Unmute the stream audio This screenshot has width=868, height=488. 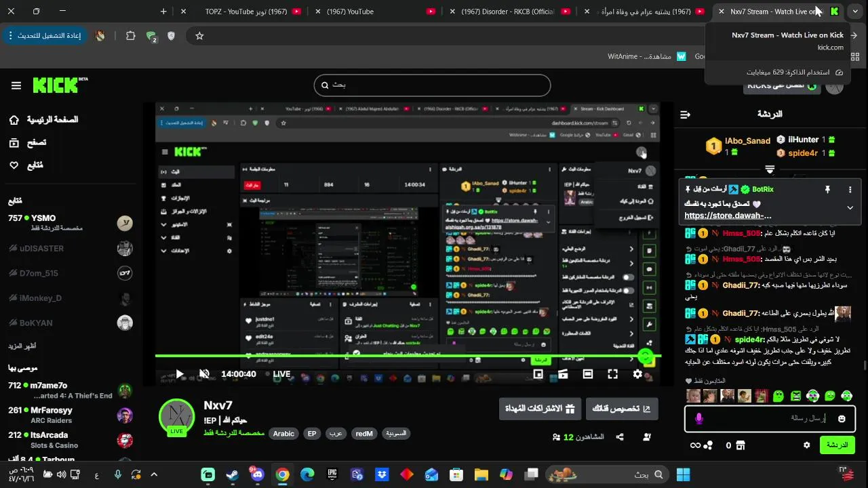203,374
